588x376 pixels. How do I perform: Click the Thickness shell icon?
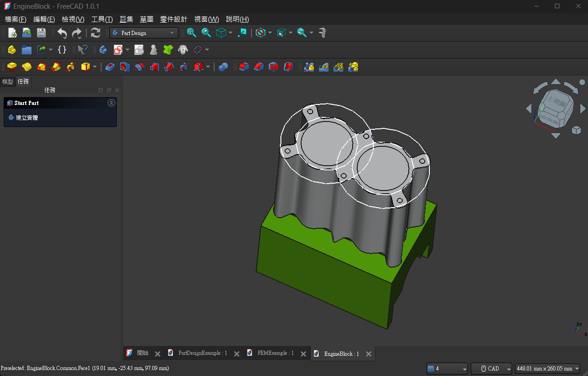[288, 67]
